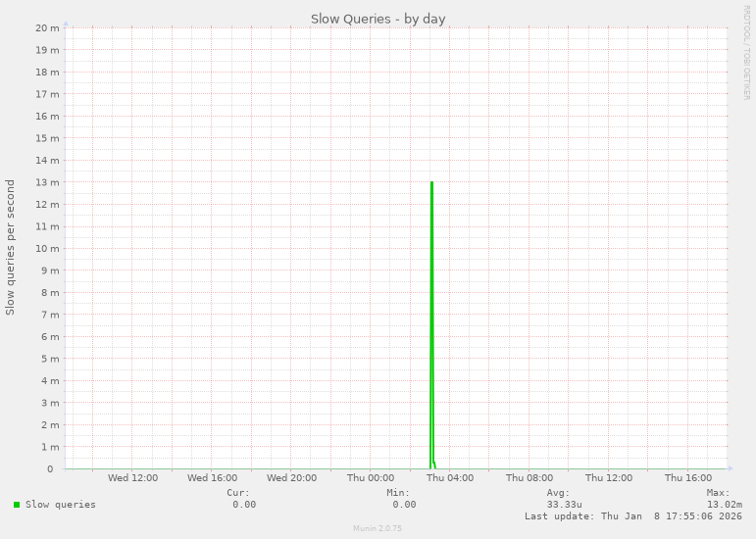Click the 'Max:' column header
Viewport: 756px width, 539px height.
pyautogui.click(x=719, y=493)
